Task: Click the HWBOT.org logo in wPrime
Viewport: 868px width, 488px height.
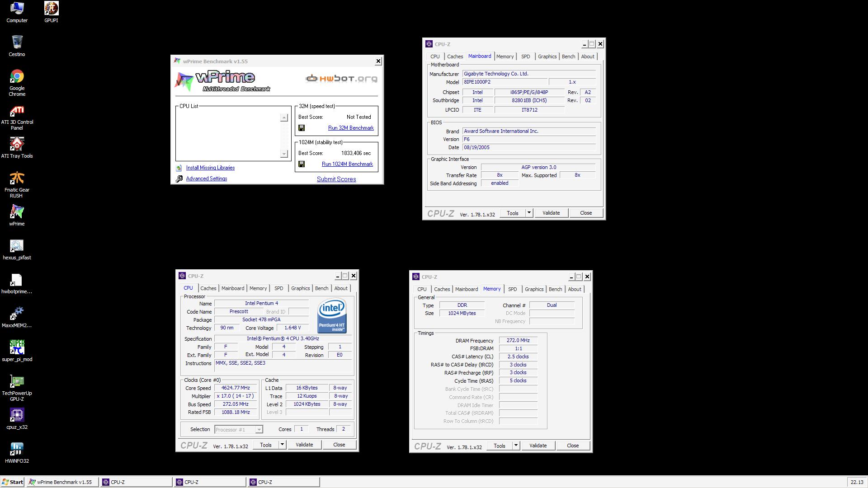Action: (341, 79)
